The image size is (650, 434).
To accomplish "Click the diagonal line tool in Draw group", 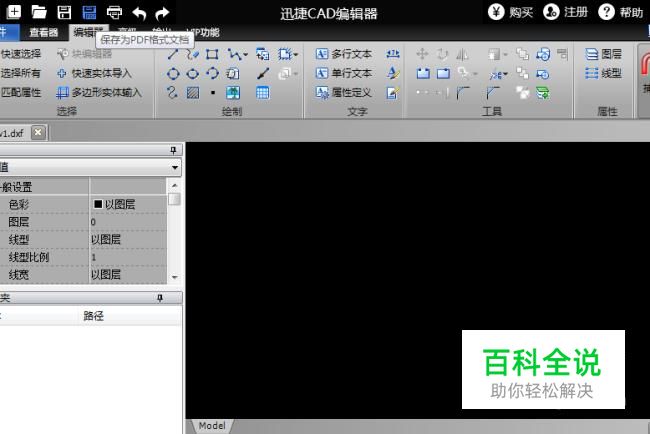I will pos(263,73).
